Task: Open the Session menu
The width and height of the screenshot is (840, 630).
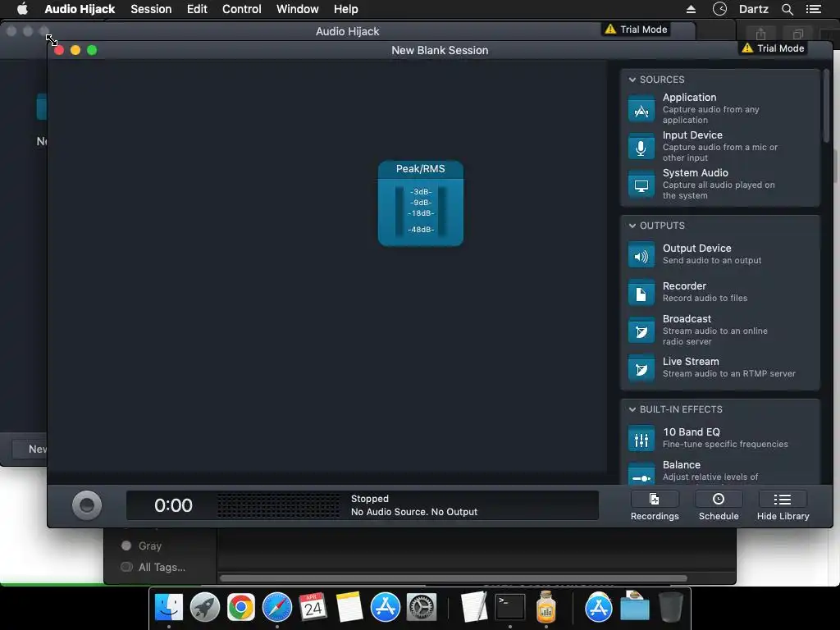Action: 151,9
